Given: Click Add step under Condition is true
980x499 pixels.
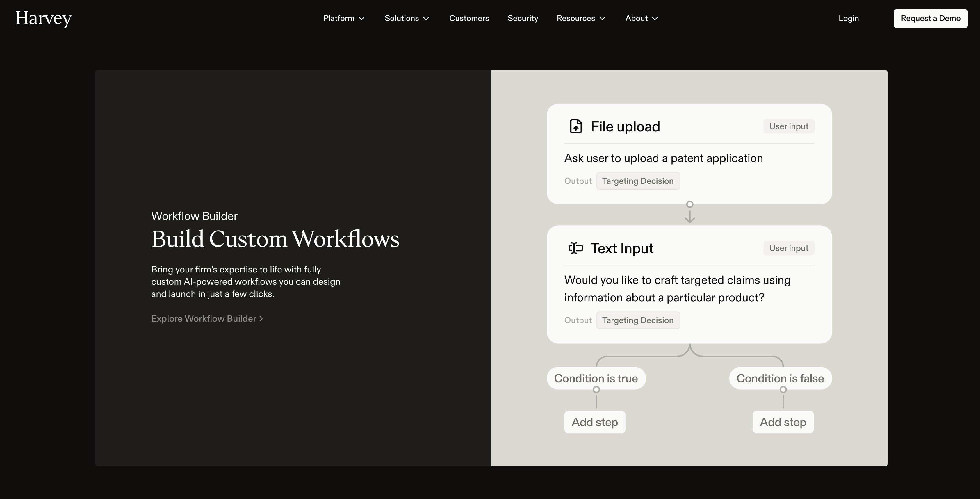Looking at the screenshot, I should [595, 422].
